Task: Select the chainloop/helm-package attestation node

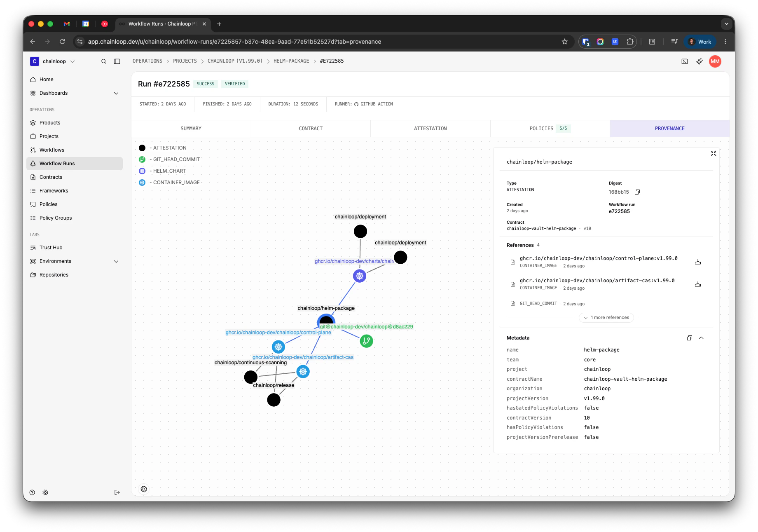Action: (x=326, y=321)
